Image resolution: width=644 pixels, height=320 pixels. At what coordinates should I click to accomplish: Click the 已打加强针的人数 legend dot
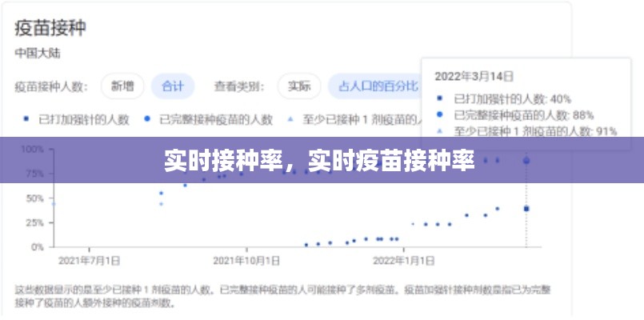(26, 119)
